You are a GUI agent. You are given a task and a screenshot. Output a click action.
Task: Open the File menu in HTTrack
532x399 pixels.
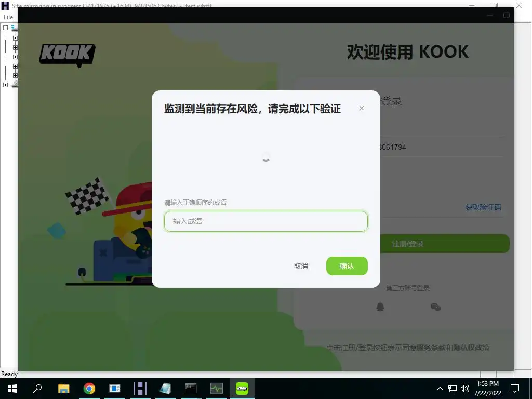tap(8, 17)
